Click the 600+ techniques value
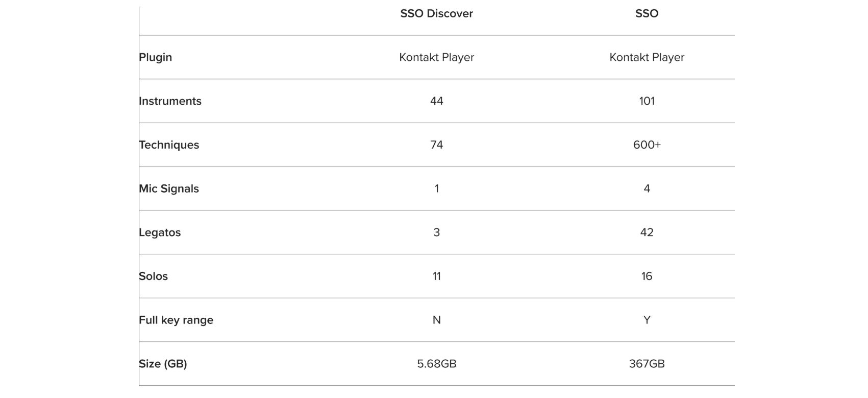Image resolution: width=868 pixels, height=398 pixels. (647, 145)
